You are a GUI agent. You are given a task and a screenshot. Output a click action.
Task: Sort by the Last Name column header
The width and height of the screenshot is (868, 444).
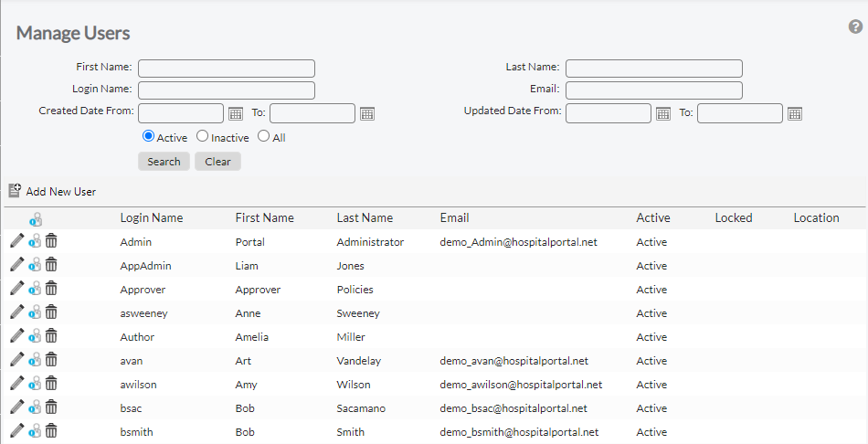click(x=365, y=217)
